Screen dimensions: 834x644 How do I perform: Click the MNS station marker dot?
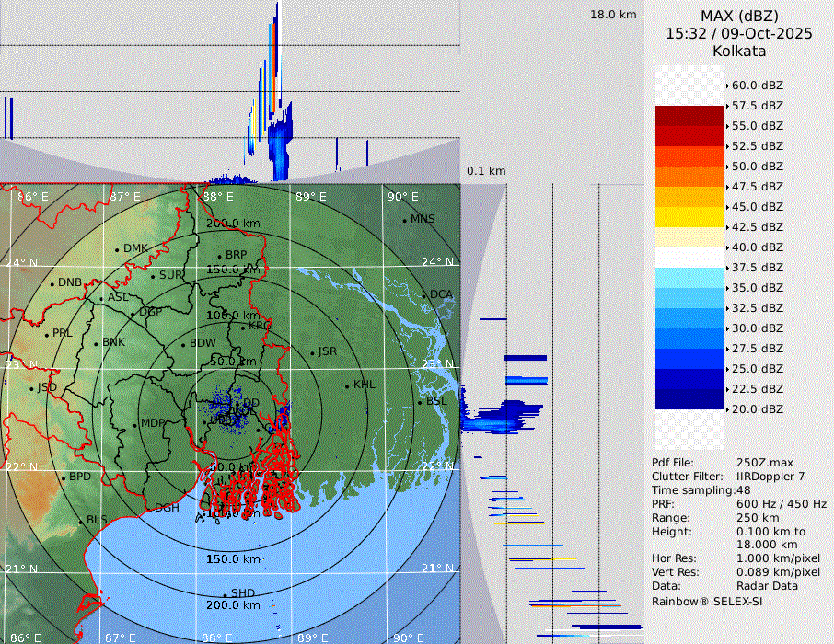pyautogui.click(x=404, y=221)
